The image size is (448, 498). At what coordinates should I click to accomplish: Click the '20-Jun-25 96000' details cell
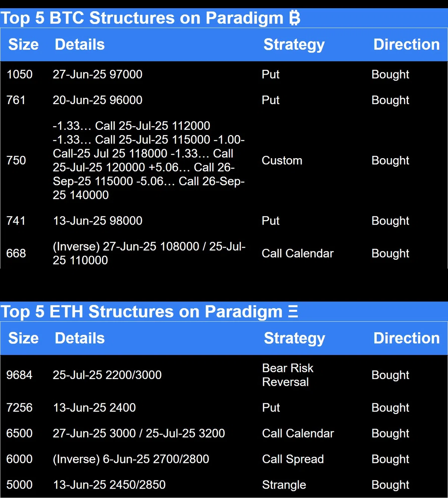point(97,100)
